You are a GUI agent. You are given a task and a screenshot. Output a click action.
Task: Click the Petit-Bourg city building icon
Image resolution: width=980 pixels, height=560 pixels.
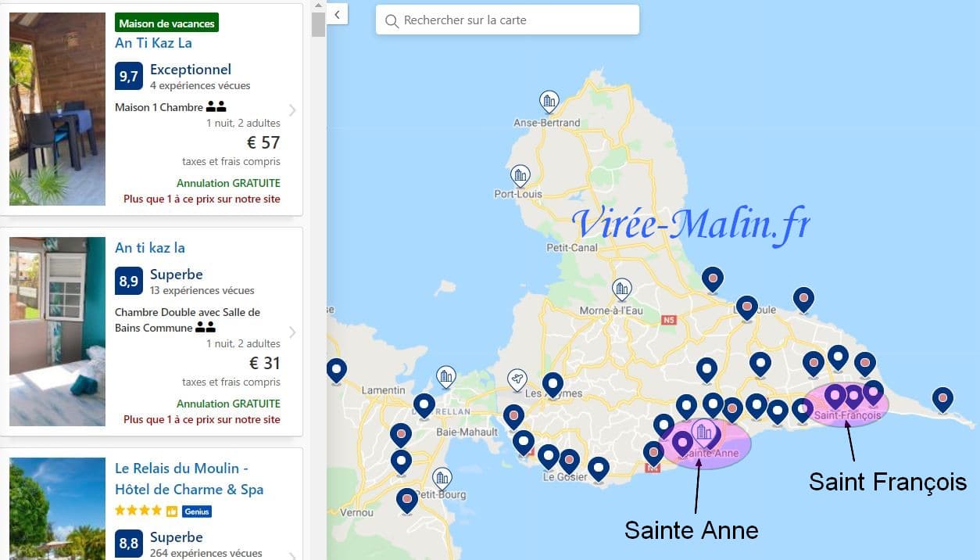tap(442, 477)
